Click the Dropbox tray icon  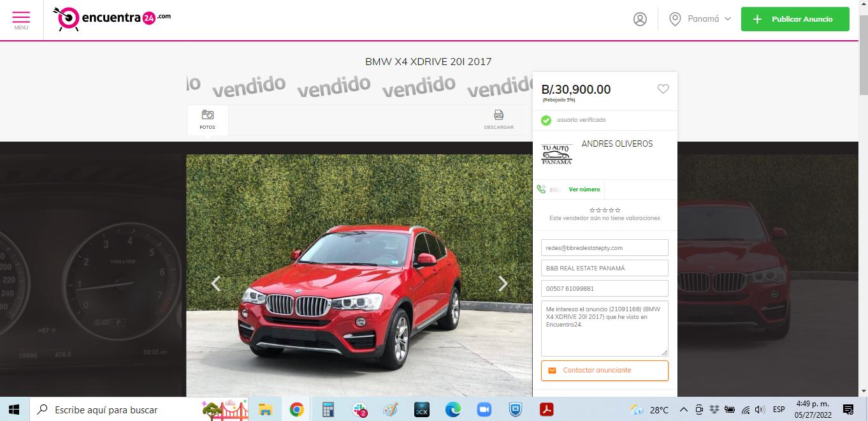pyautogui.click(x=714, y=410)
